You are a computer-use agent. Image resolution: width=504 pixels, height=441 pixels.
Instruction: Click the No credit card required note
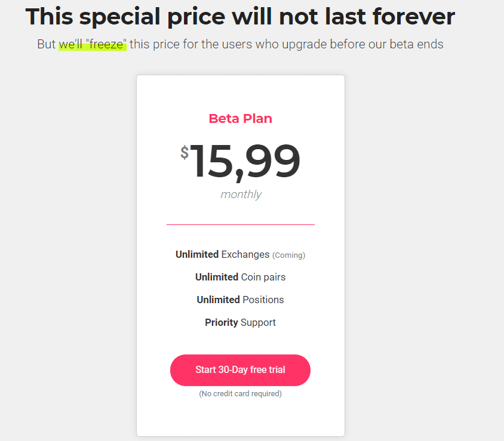point(240,393)
